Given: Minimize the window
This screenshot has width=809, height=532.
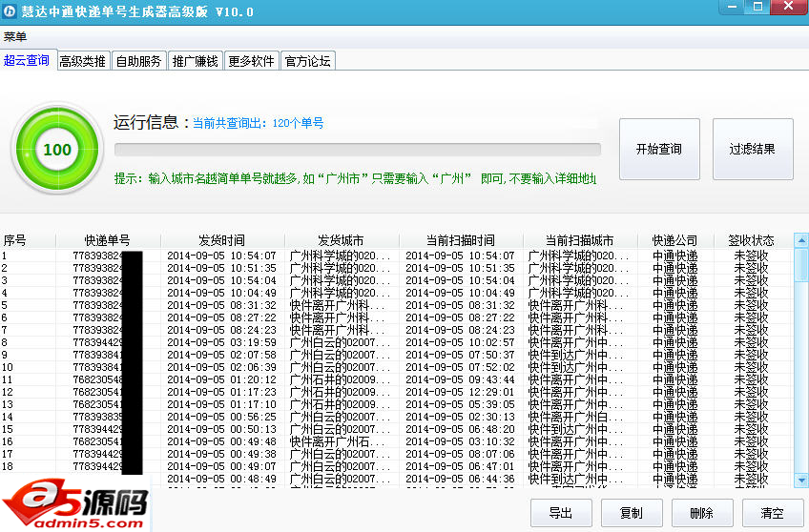Looking at the screenshot, I should [x=732, y=7].
